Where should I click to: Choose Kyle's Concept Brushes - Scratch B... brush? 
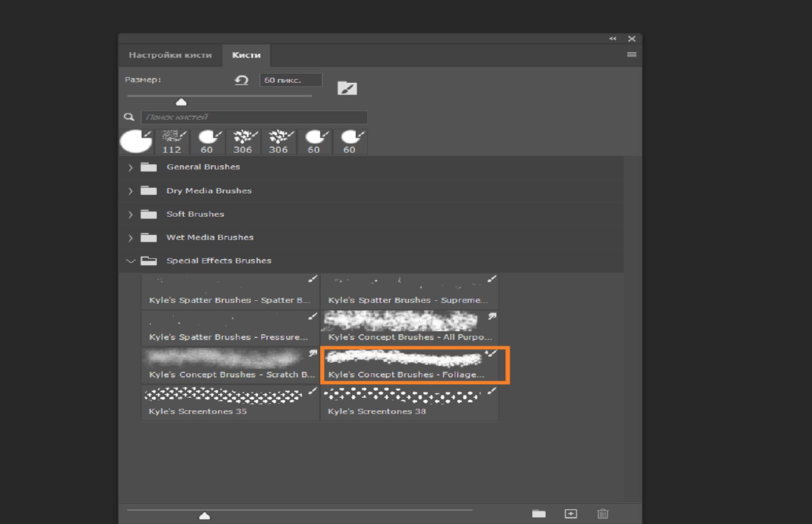230,365
